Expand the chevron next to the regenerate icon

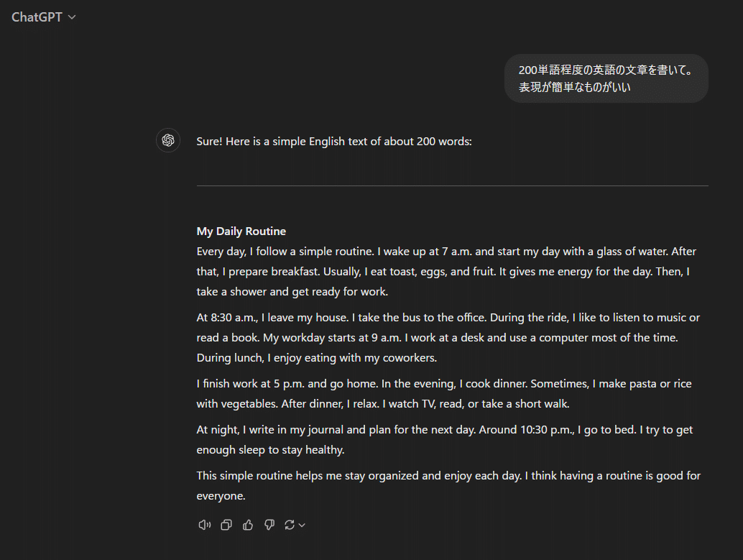coord(302,525)
